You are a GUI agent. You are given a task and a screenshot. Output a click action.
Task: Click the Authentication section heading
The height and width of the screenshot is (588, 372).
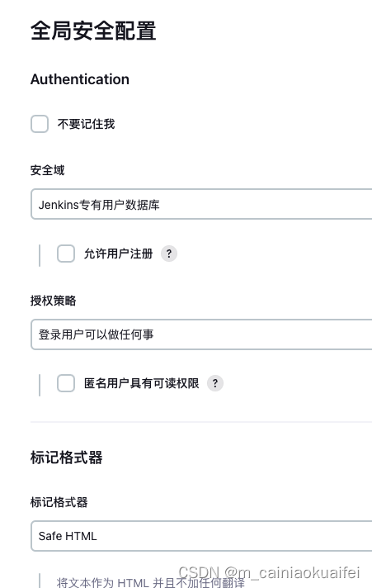coord(80,79)
